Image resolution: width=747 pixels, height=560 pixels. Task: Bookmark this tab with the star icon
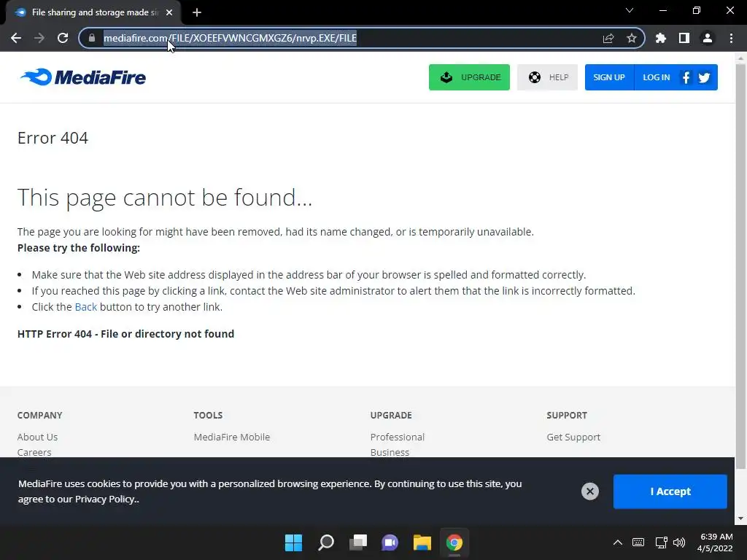(632, 38)
